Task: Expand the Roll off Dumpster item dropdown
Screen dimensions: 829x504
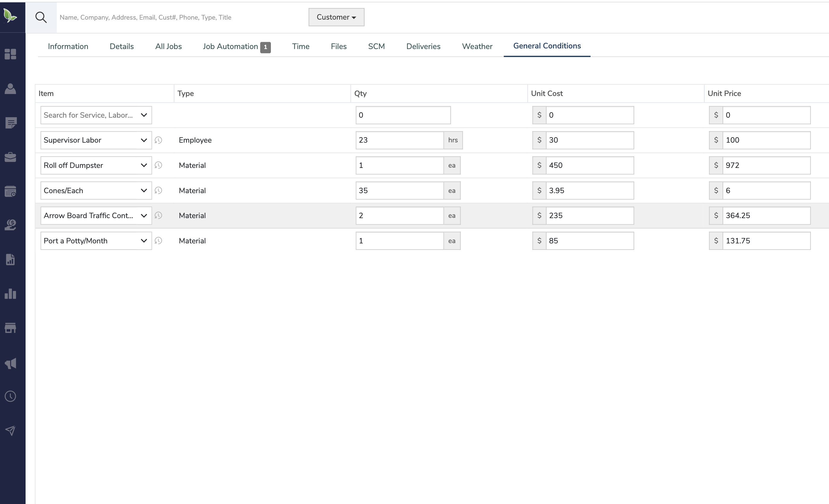Action: (x=96, y=166)
